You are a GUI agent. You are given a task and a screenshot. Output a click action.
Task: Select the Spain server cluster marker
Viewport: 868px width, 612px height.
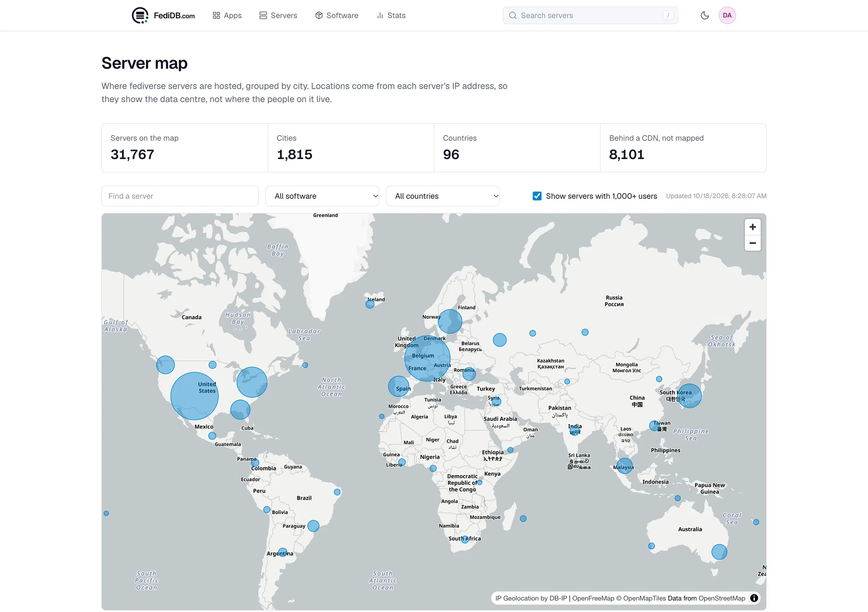point(398,386)
